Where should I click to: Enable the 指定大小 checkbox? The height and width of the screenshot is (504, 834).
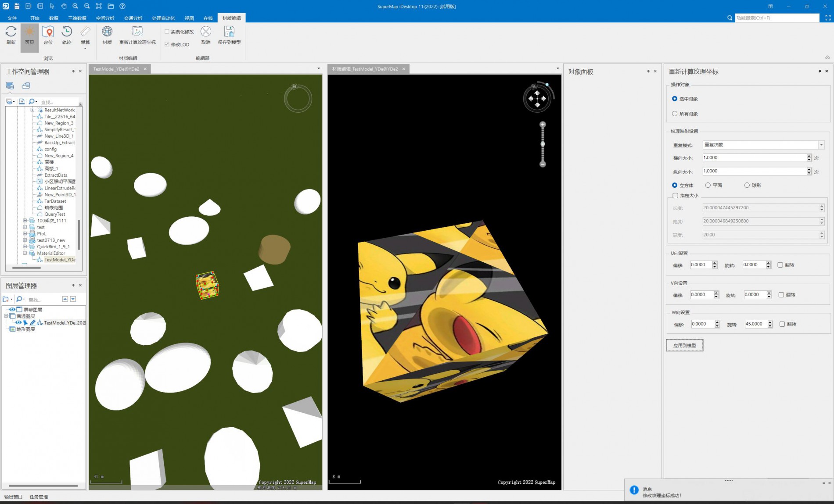(x=675, y=196)
